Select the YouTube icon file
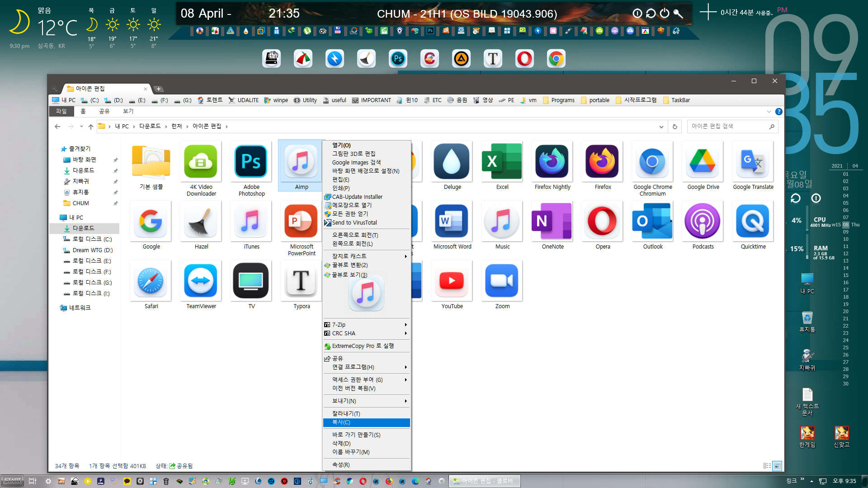The height and width of the screenshot is (488, 868). point(452,285)
